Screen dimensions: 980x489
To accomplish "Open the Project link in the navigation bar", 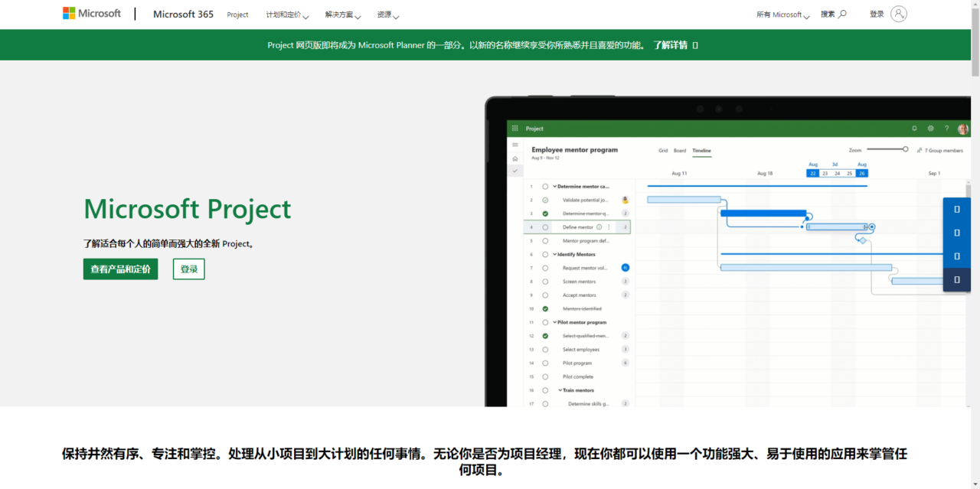I will click(x=237, y=15).
